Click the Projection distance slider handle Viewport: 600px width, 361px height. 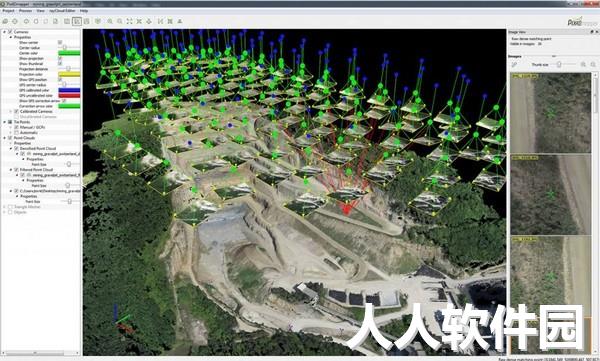[x=68, y=69]
